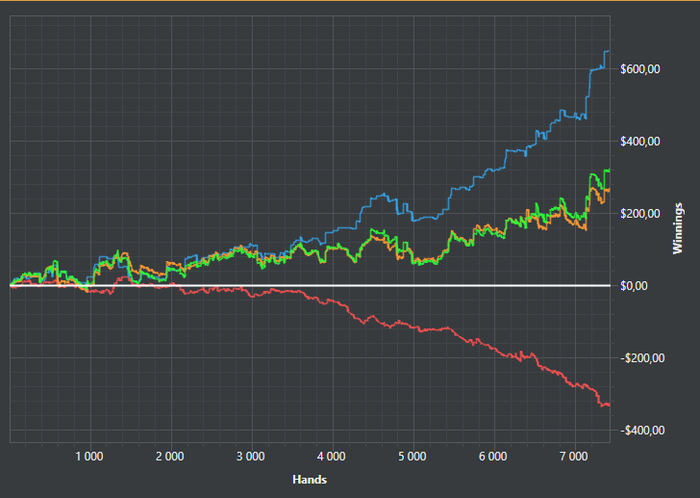
Task: Click the $600,00 winnings axis label
Action: (640, 69)
